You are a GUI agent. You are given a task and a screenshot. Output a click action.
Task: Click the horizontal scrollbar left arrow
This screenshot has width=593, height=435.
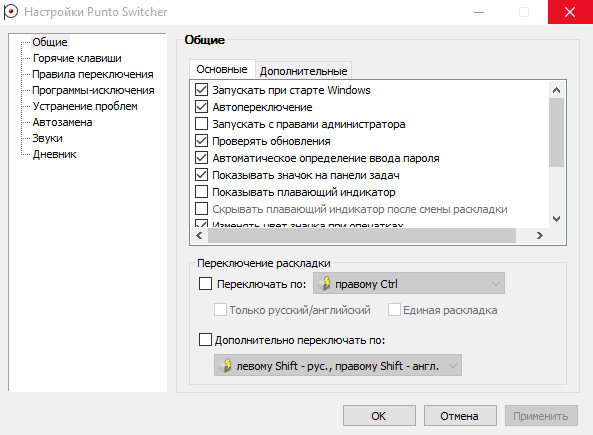(199, 235)
